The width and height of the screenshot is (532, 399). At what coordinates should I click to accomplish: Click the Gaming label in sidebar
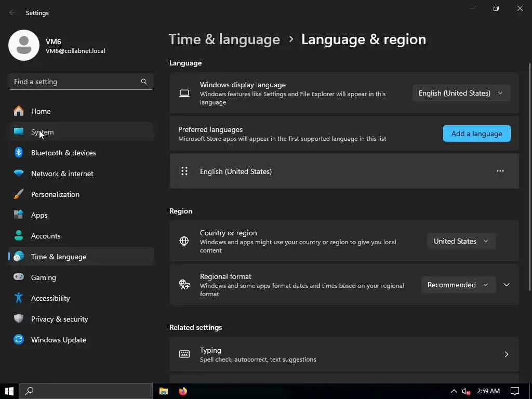click(x=44, y=277)
